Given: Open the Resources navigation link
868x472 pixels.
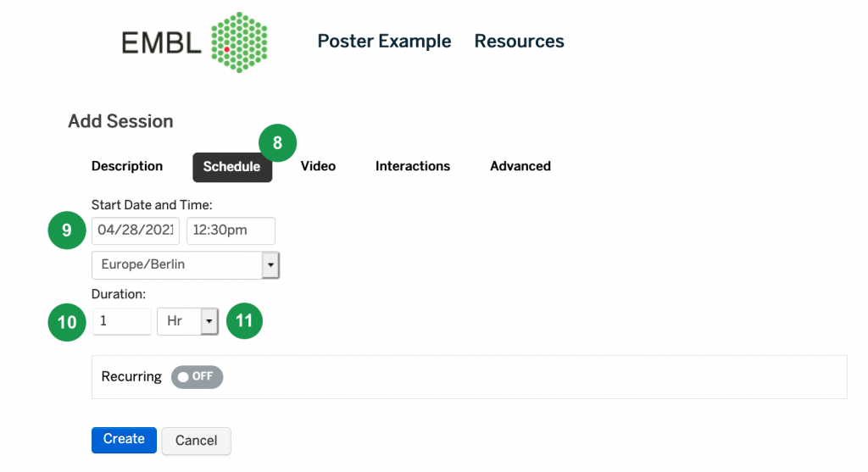Looking at the screenshot, I should point(520,42).
